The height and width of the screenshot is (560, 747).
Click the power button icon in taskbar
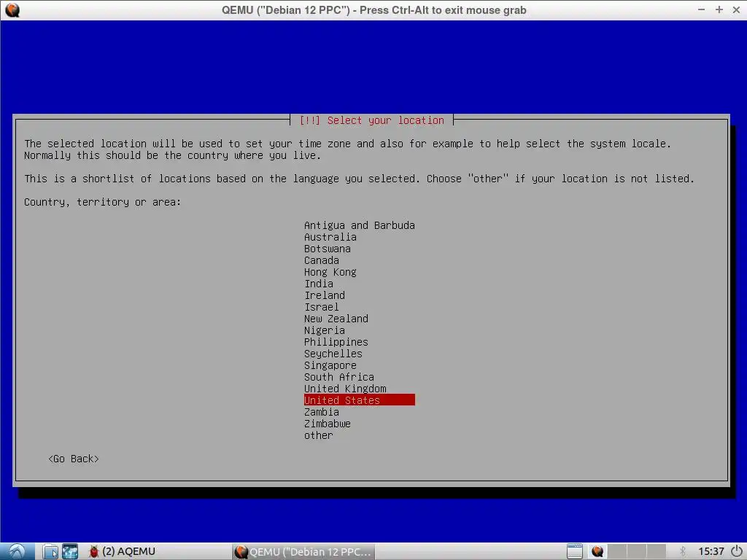(737, 551)
